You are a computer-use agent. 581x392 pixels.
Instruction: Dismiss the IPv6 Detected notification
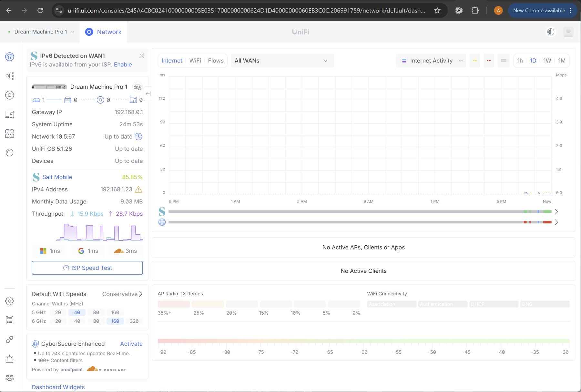(x=141, y=56)
